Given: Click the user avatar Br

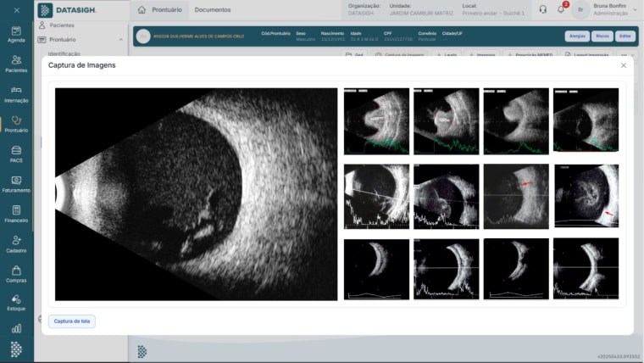Looking at the screenshot, I should tap(580, 10).
